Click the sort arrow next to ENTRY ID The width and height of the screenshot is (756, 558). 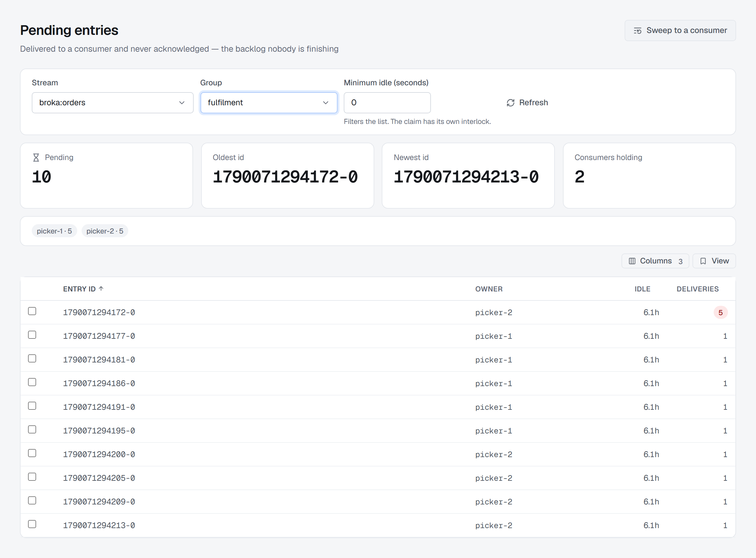[x=101, y=288]
